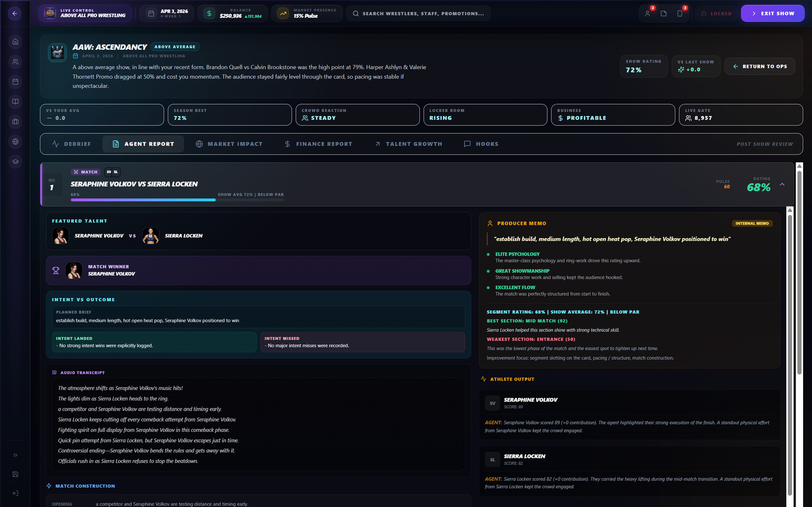Toggle the LOCKED control in the header
Screen dimensions: 812x507
(x=717, y=13)
